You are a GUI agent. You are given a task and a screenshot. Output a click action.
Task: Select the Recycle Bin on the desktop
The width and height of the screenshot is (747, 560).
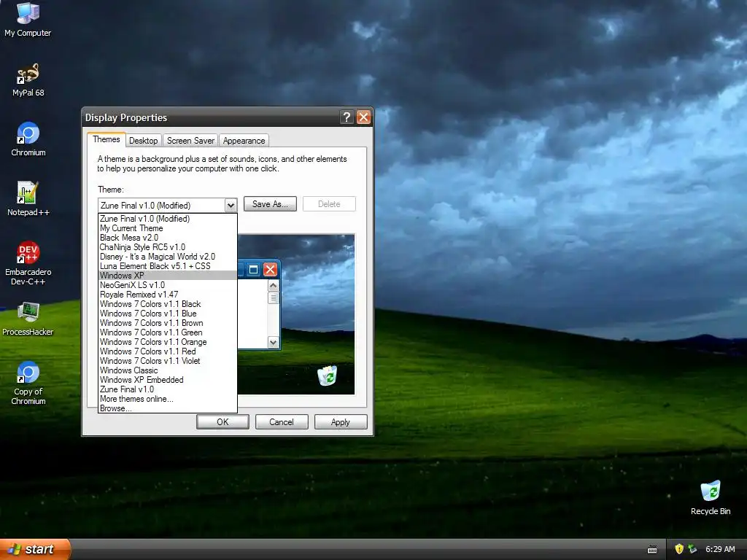click(711, 498)
